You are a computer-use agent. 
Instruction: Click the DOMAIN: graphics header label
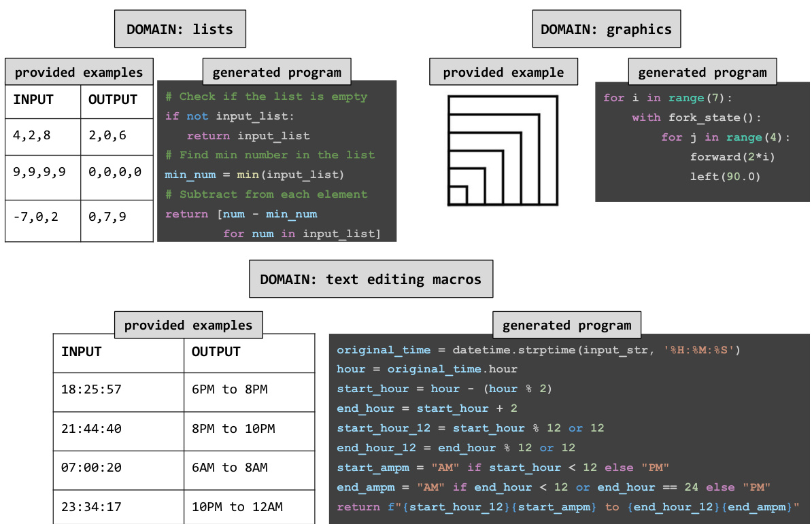[x=606, y=29]
